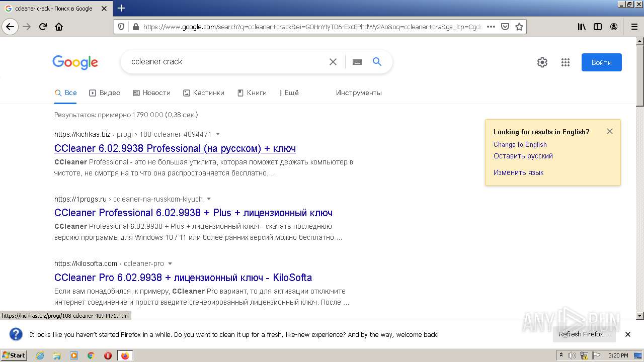
Task: Open CCleaner Professional + Plus лицензионный ключ result
Action: pos(193,213)
